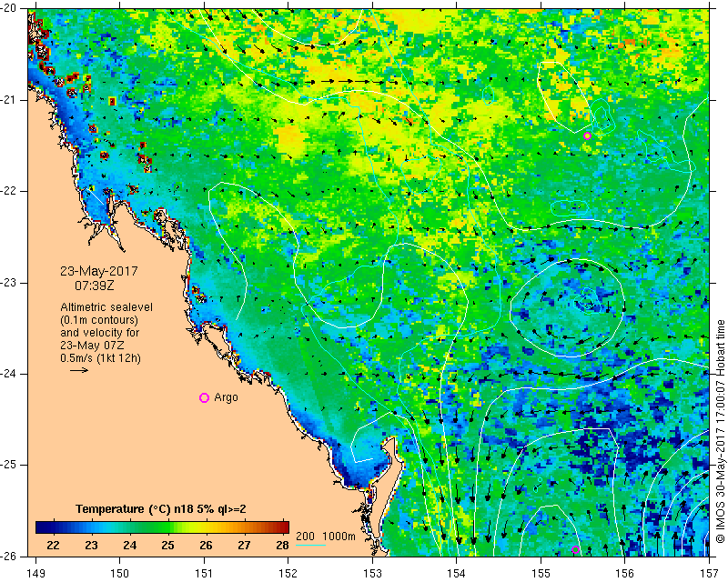Select the Argo float marker near 155.5°E, 21.4°S
The height and width of the screenshot is (582, 728).
click(x=587, y=136)
